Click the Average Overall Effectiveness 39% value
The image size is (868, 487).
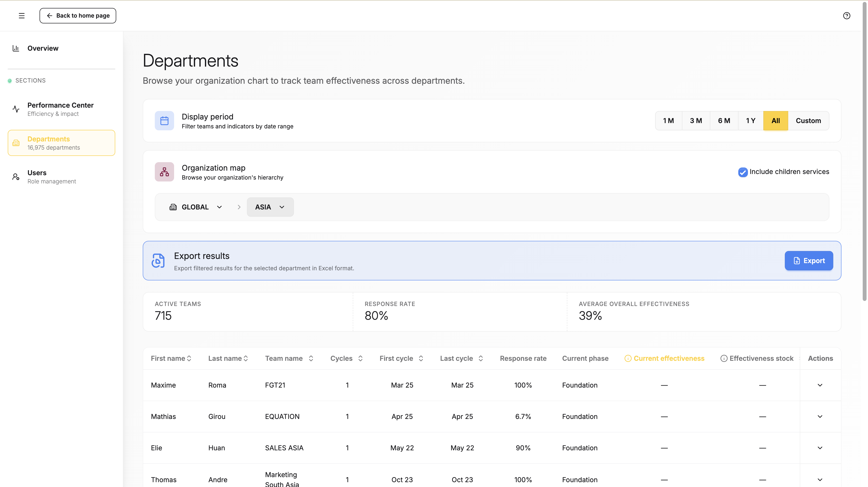[x=590, y=316]
